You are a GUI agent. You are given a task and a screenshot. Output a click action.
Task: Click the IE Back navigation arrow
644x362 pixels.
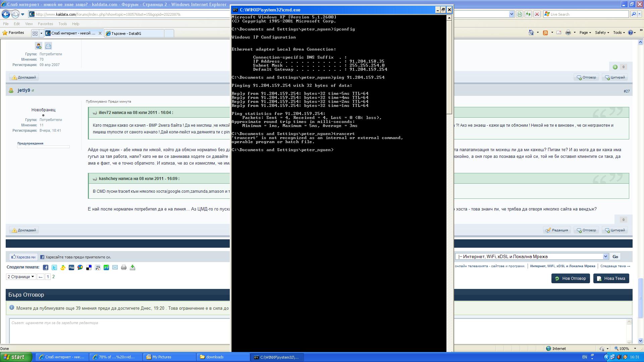point(6,14)
